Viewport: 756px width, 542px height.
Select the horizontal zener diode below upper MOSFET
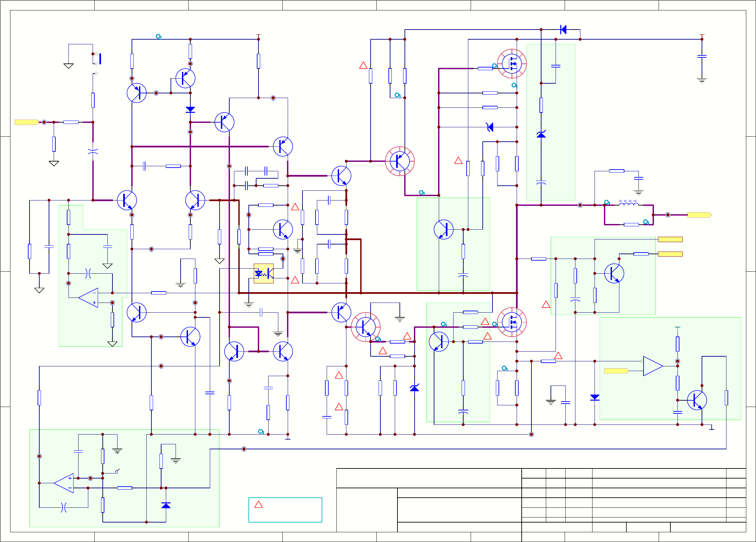point(490,127)
